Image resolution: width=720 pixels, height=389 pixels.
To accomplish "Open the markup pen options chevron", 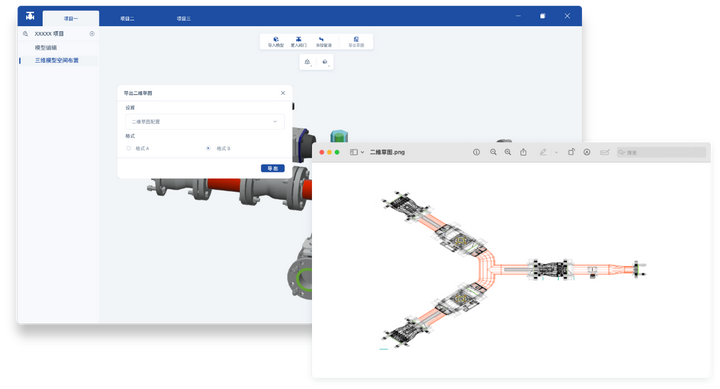I will tap(556, 152).
